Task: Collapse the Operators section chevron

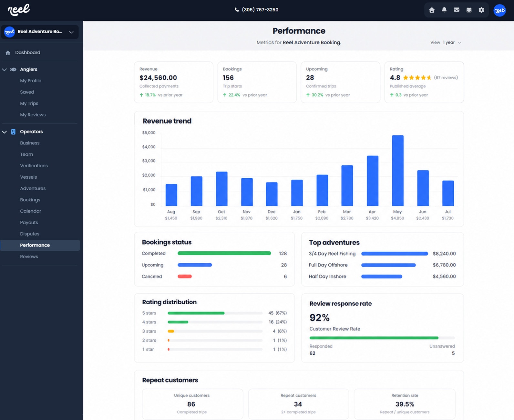Action: coord(5,132)
